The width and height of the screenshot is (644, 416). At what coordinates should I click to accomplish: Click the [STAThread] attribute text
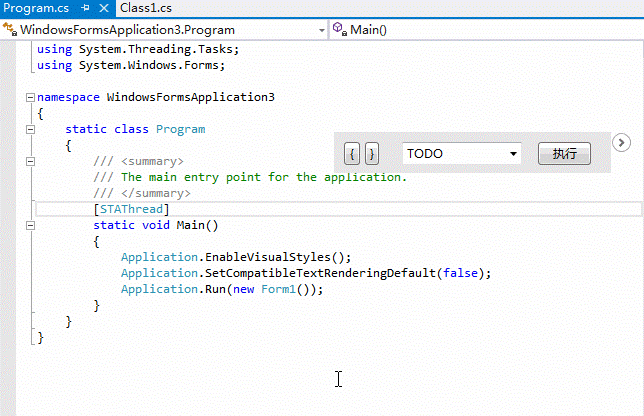pyautogui.click(x=131, y=209)
